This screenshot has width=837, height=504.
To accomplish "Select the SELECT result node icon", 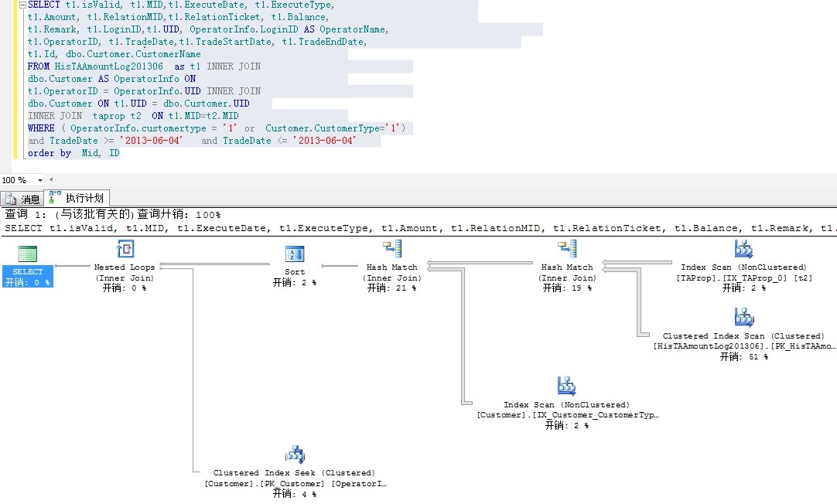I will pos(28,254).
